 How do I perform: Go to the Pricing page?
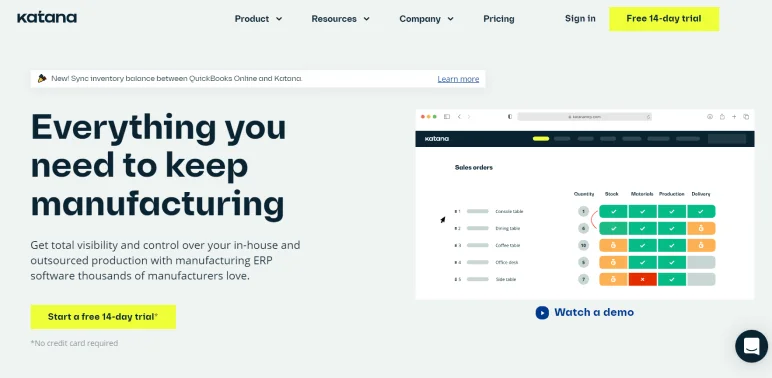pyautogui.click(x=498, y=19)
